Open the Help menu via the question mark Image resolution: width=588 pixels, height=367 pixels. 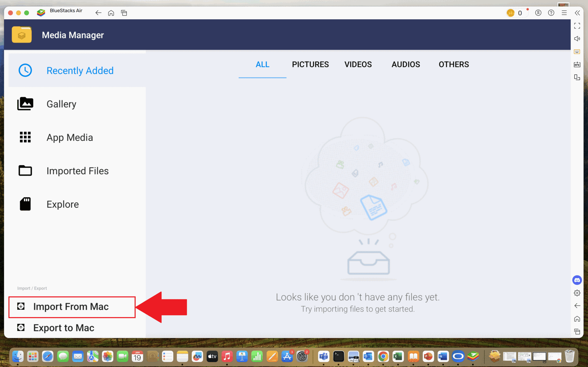tap(551, 13)
